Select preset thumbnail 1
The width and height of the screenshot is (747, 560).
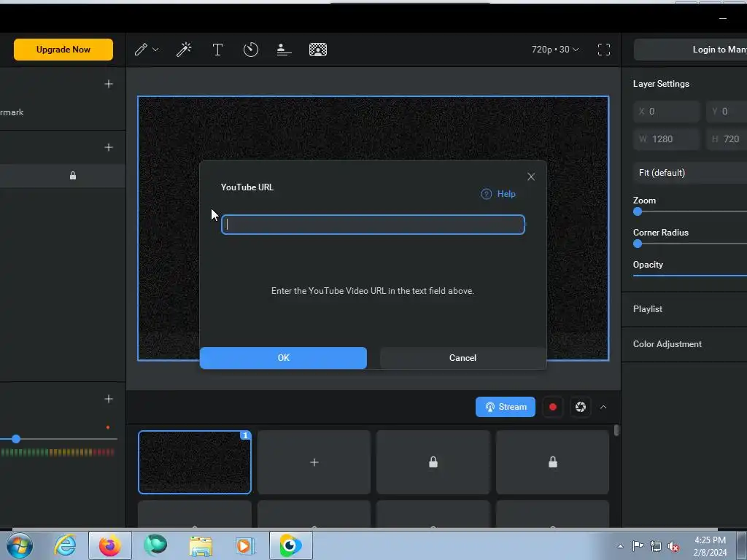pos(194,462)
